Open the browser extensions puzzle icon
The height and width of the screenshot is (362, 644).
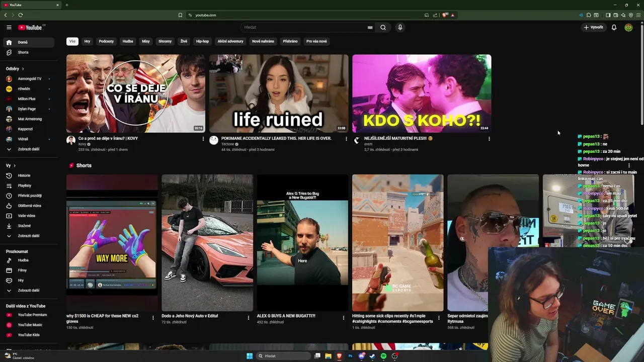(x=589, y=15)
